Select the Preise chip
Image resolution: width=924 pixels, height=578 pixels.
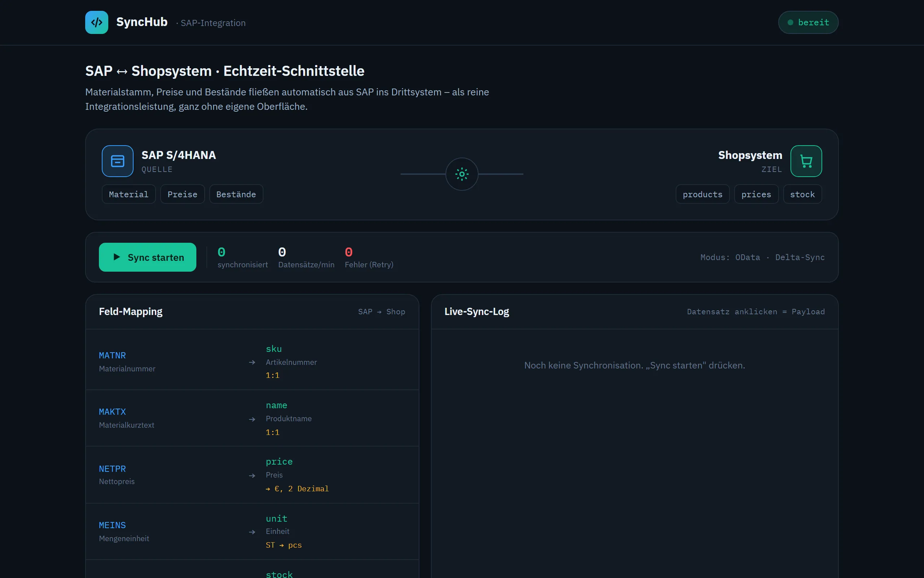[183, 194]
